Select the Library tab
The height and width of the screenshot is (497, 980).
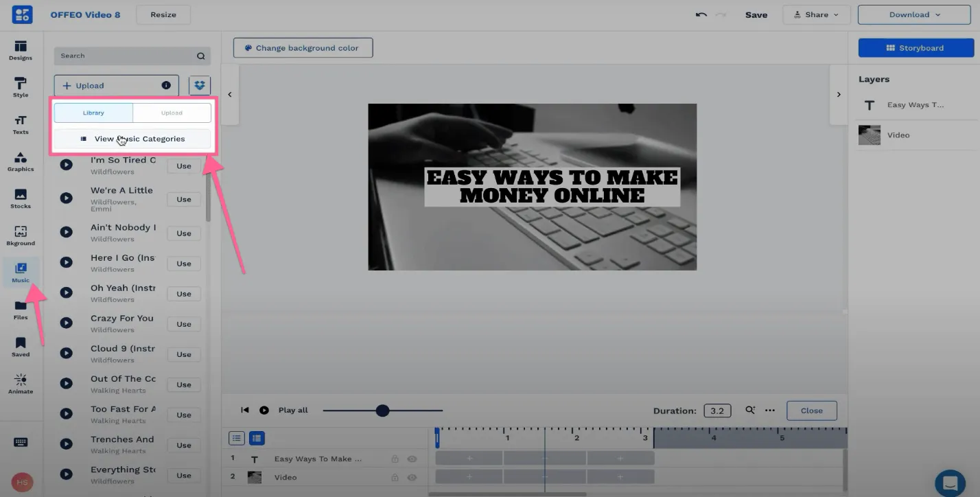click(93, 113)
